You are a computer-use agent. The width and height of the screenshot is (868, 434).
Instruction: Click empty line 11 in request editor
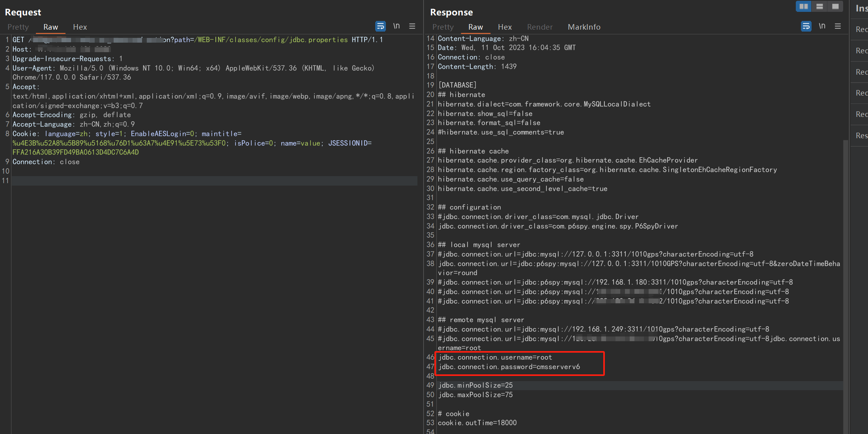[213, 181]
